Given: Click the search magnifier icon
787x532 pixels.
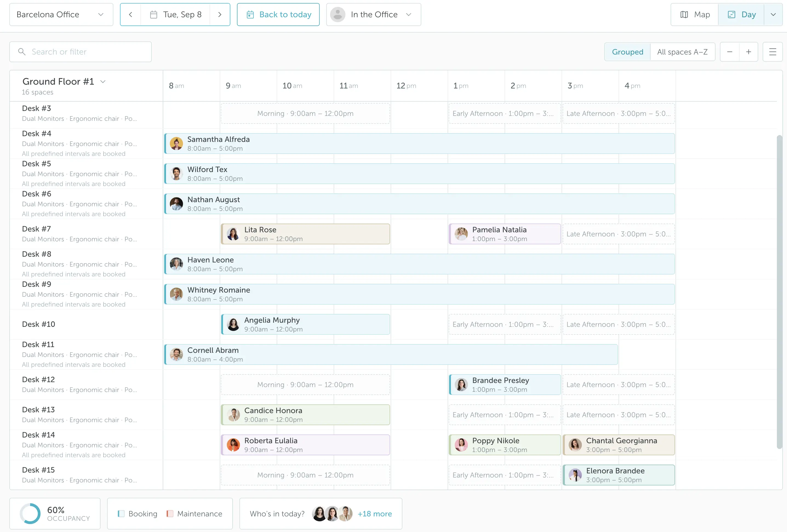Looking at the screenshot, I should point(22,52).
